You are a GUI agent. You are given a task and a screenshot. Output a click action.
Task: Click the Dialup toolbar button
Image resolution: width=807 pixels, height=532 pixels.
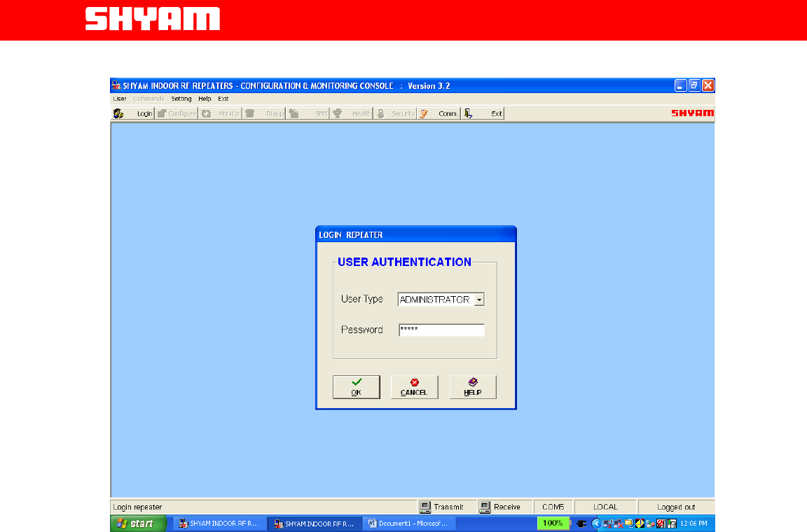(264, 113)
